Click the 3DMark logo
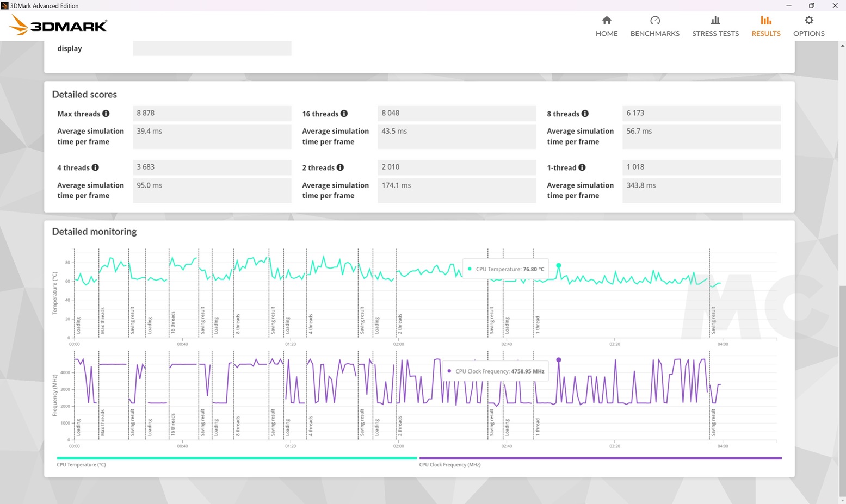The height and width of the screenshot is (504, 846). (58, 25)
